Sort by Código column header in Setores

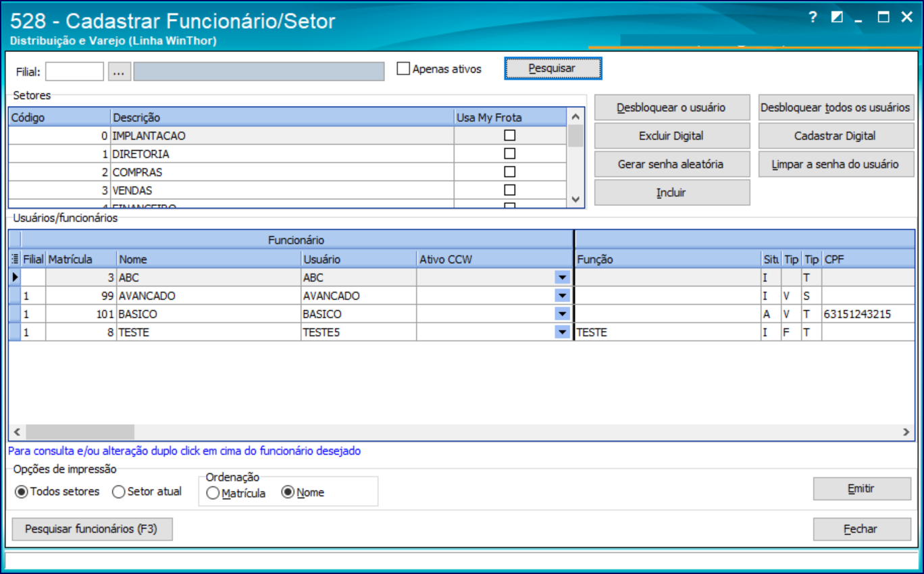[59, 118]
